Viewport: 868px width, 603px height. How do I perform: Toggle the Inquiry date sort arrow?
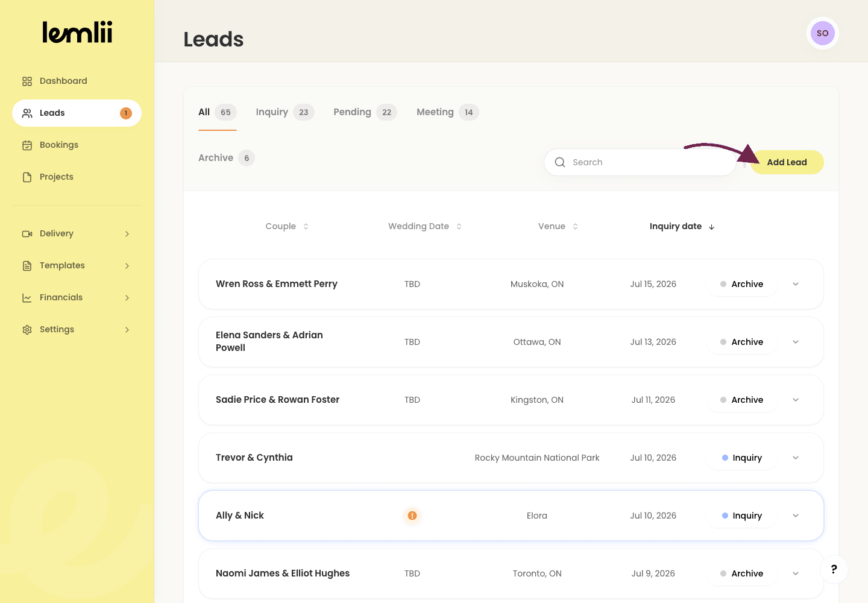(x=711, y=227)
